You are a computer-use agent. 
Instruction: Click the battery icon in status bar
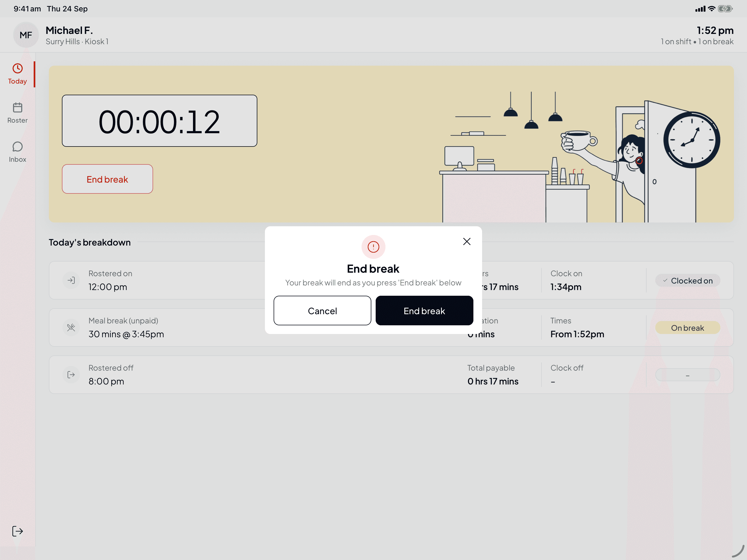click(x=725, y=9)
